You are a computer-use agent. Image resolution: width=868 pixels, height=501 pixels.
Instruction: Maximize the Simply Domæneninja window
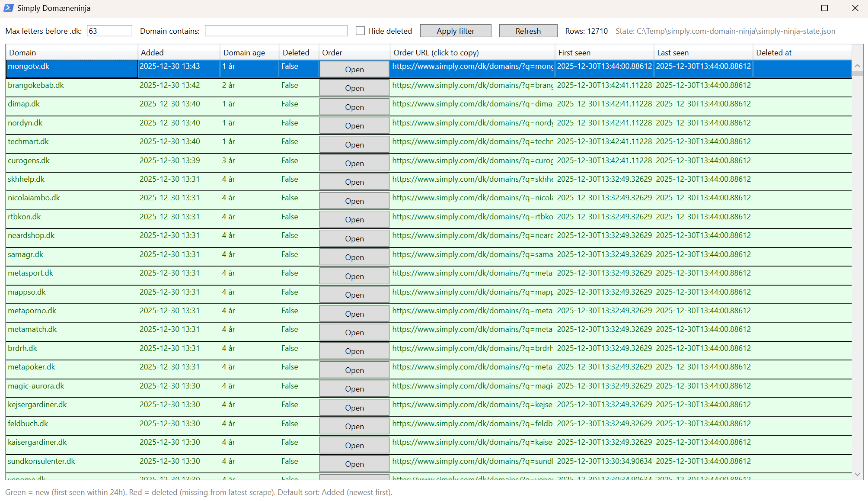(824, 8)
